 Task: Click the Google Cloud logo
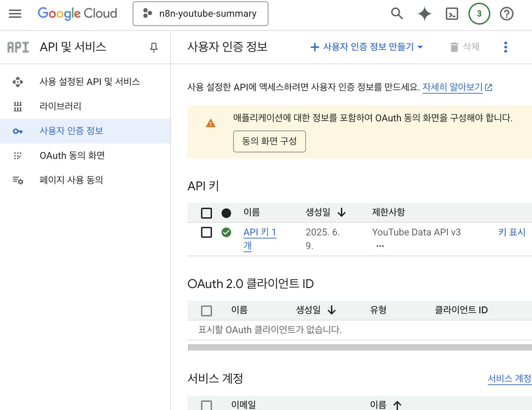point(77,14)
